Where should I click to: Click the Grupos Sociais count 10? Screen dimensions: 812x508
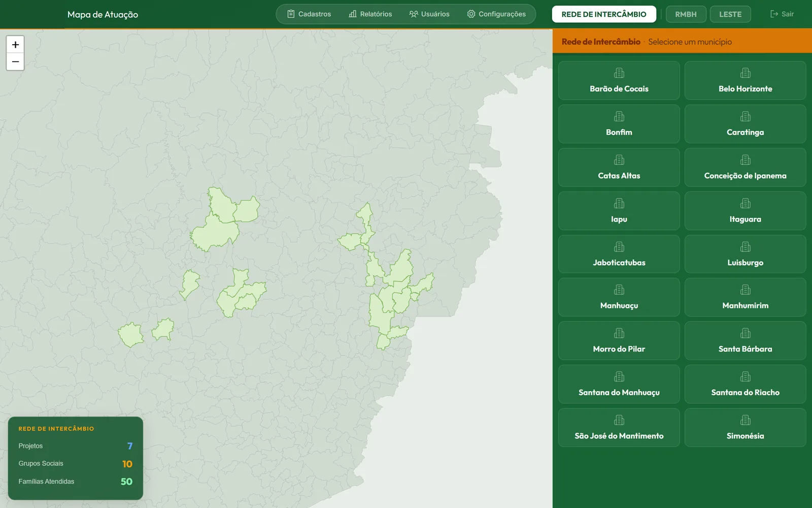(127, 464)
